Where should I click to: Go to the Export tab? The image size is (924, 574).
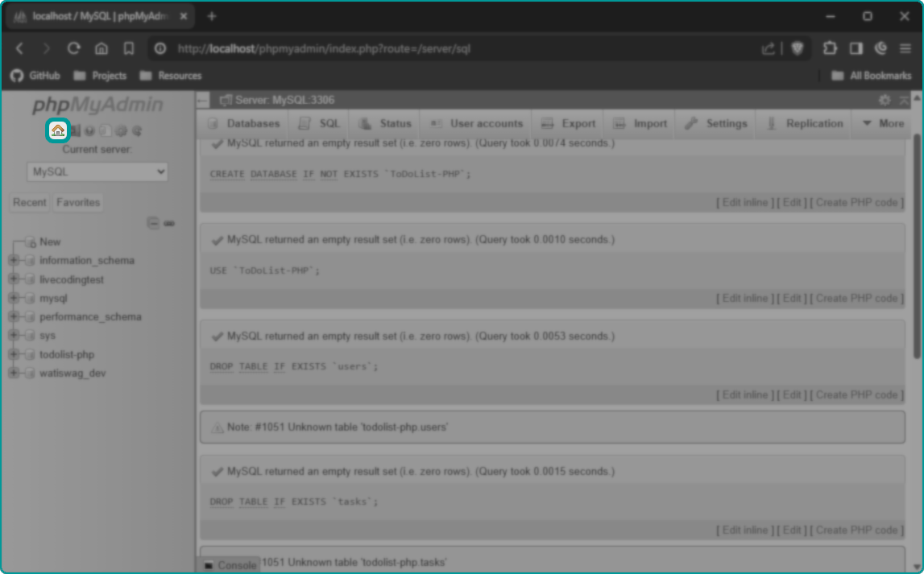pos(569,124)
